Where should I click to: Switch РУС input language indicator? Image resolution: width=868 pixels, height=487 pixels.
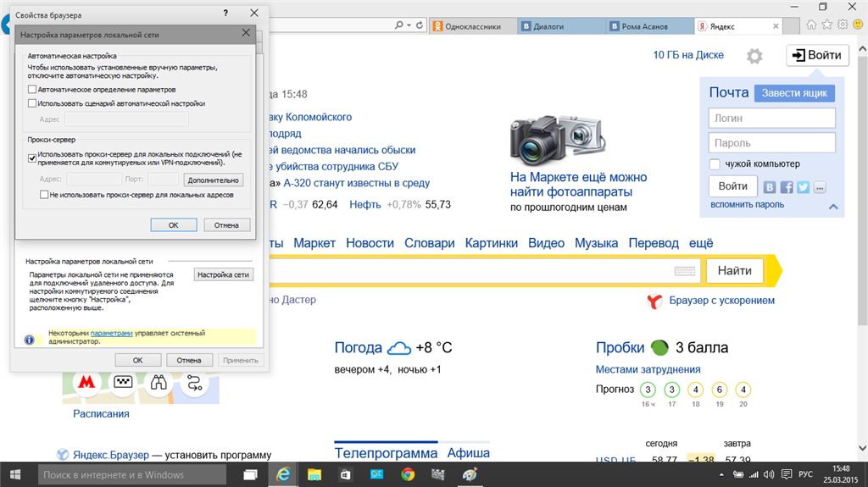[805, 475]
